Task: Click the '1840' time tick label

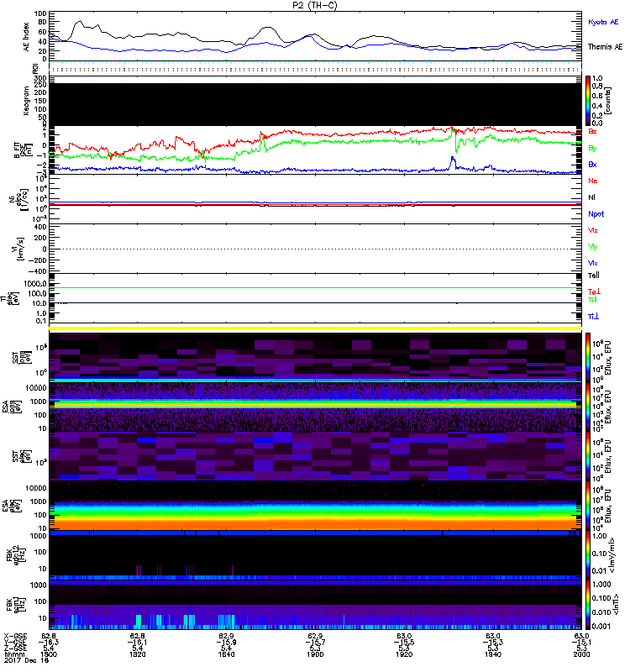Action: pyautogui.click(x=226, y=654)
